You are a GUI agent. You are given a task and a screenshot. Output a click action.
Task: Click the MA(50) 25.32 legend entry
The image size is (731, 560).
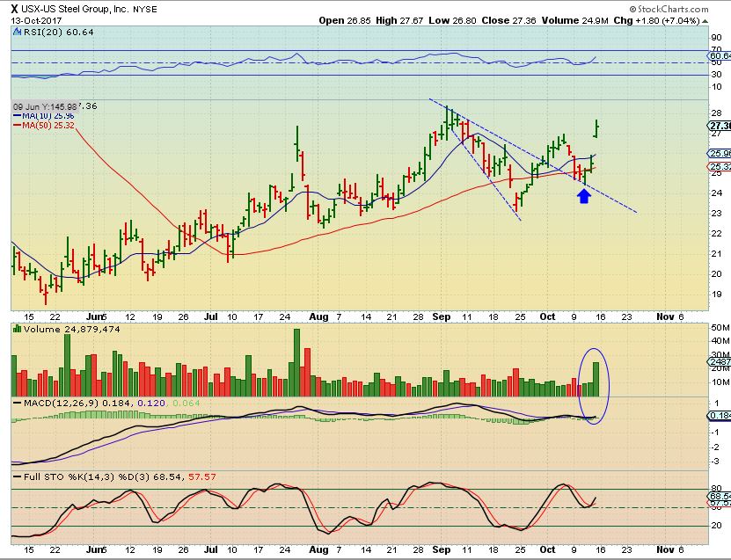[x=44, y=125]
